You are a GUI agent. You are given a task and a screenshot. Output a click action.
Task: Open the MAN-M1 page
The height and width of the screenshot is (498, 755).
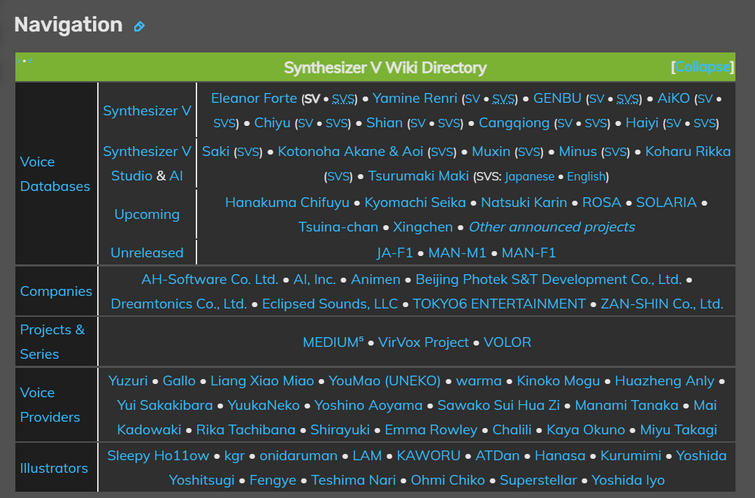coord(457,253)
